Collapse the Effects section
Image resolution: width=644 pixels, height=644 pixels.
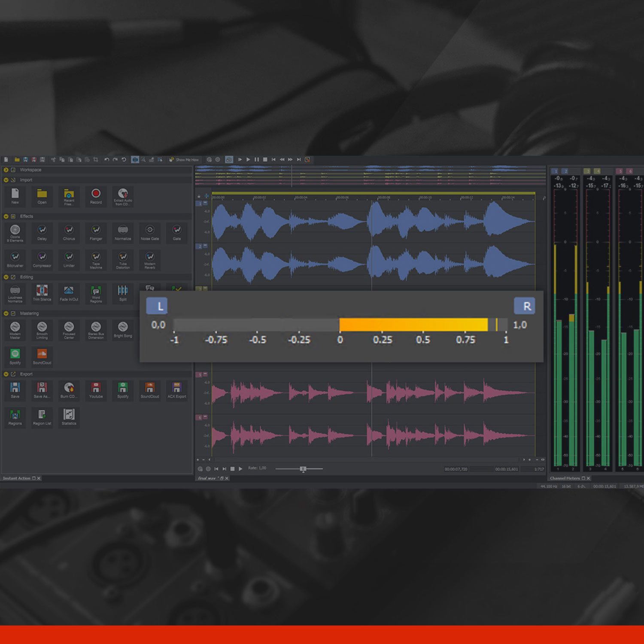6,216
